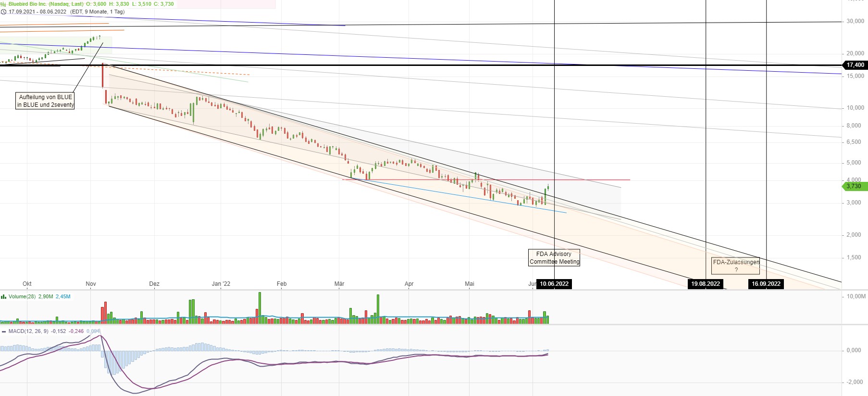
Task: Click the (EDT, 9 Monate, 1 Tag) interval text
Action: (x=97, y=12)
